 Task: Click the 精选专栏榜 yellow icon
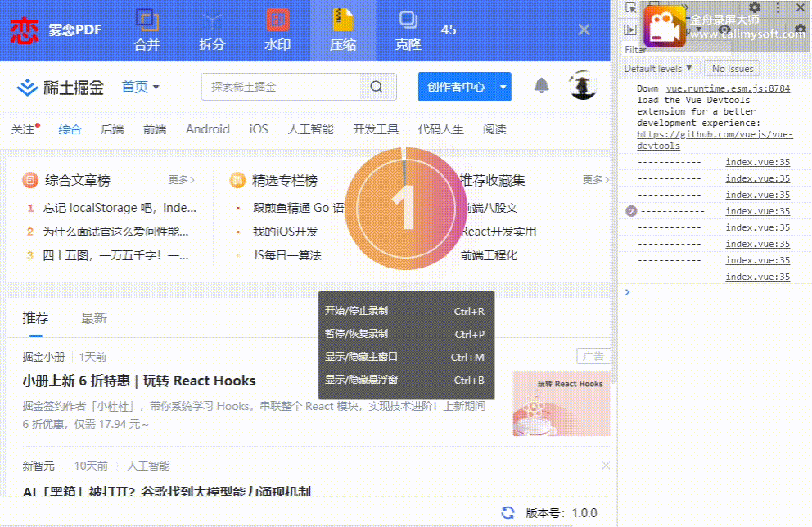(237, 180)
